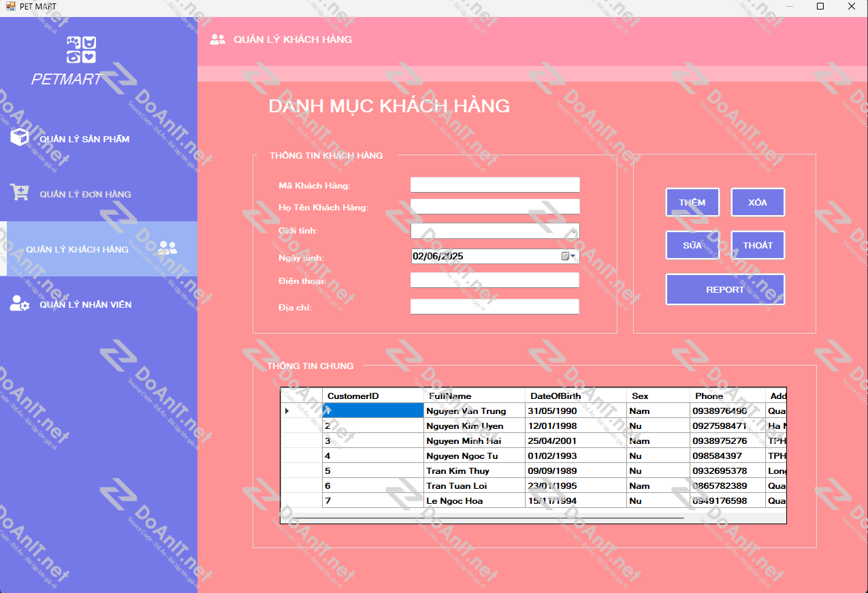Open the Ngày sinh date picker arrow

[573, 257]
